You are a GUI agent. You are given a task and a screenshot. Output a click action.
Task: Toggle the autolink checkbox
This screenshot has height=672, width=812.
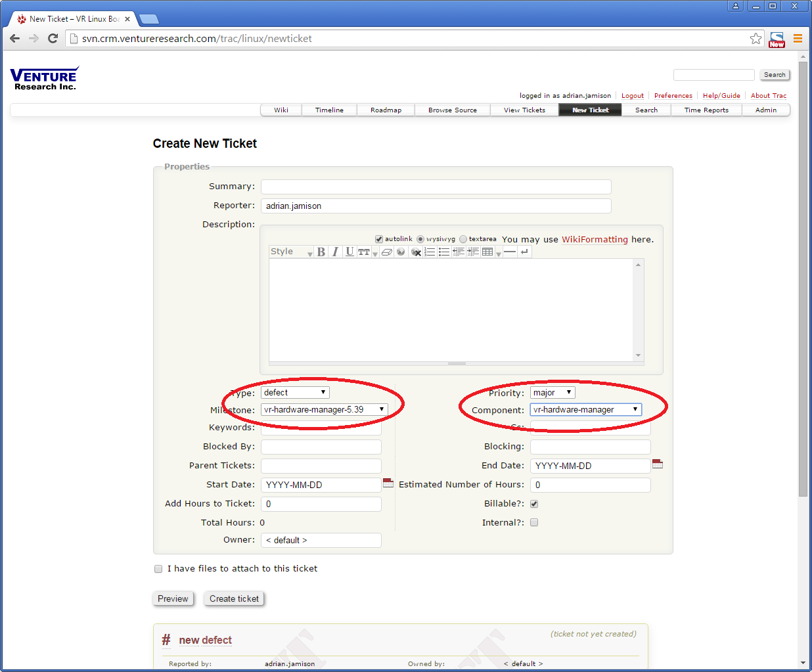click(x=378, y=238)
